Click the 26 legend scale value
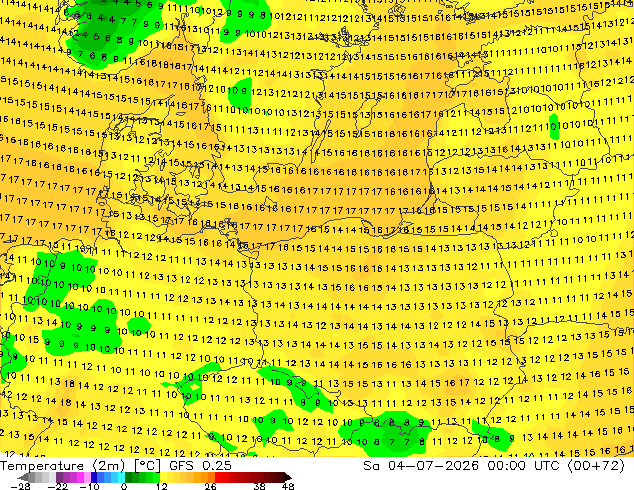The height and width of the screenshot is (490, 634). point(210,486)
